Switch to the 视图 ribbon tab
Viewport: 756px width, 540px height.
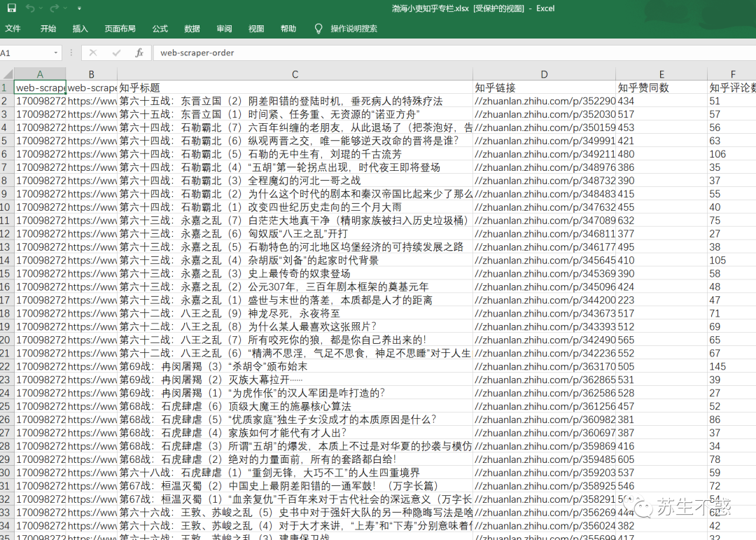click(256, 29)
